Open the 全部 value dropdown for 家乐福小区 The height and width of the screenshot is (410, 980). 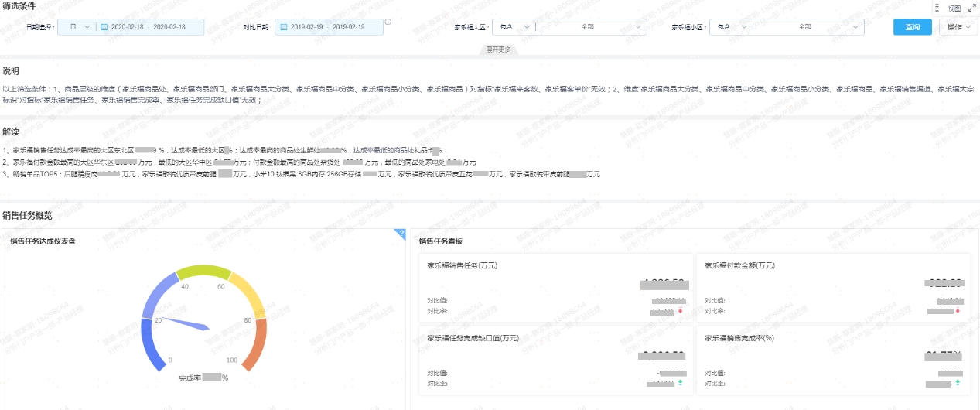809,27
